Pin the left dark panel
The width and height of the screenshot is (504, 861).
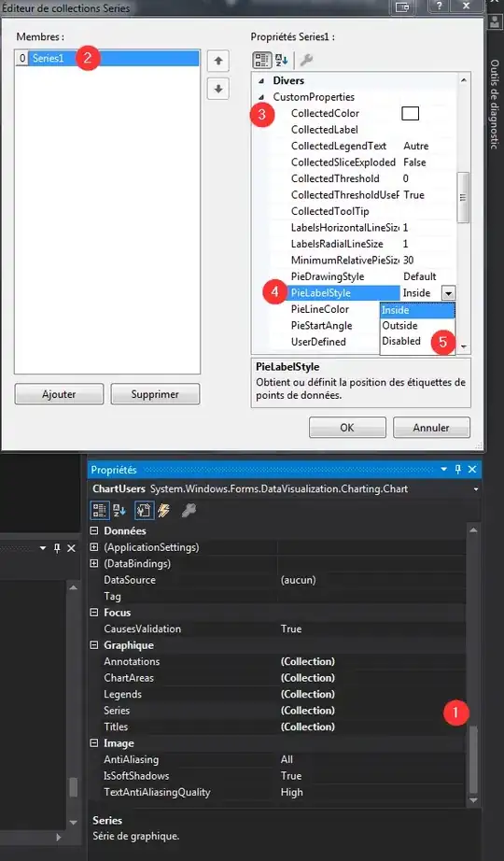(x=57, y=548)
